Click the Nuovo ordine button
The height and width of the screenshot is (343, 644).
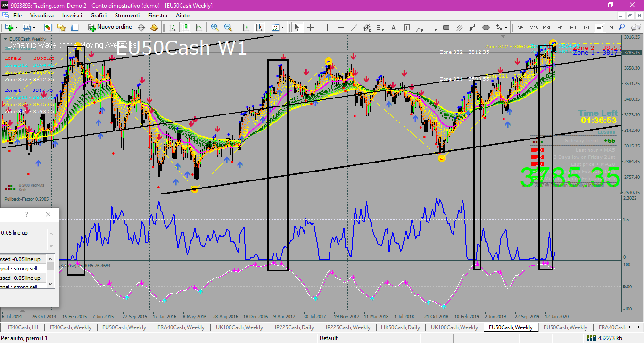[109, 27]
